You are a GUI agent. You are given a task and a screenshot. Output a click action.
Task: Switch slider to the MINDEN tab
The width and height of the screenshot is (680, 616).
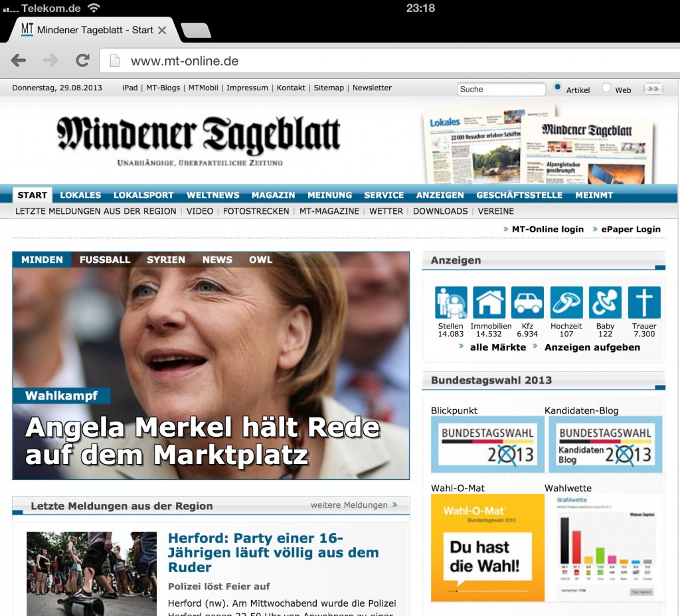pyautogui.click(x=42, y=260)
